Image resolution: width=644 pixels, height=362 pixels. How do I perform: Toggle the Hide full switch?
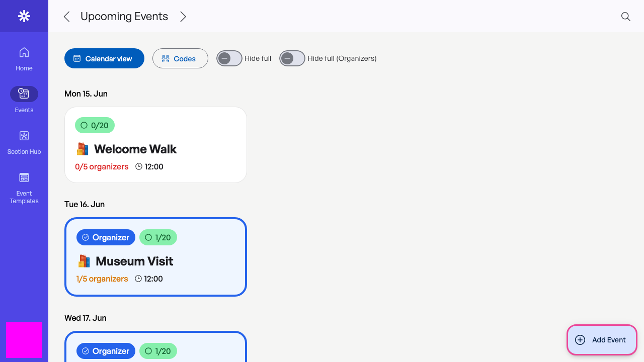pos(229,58)
